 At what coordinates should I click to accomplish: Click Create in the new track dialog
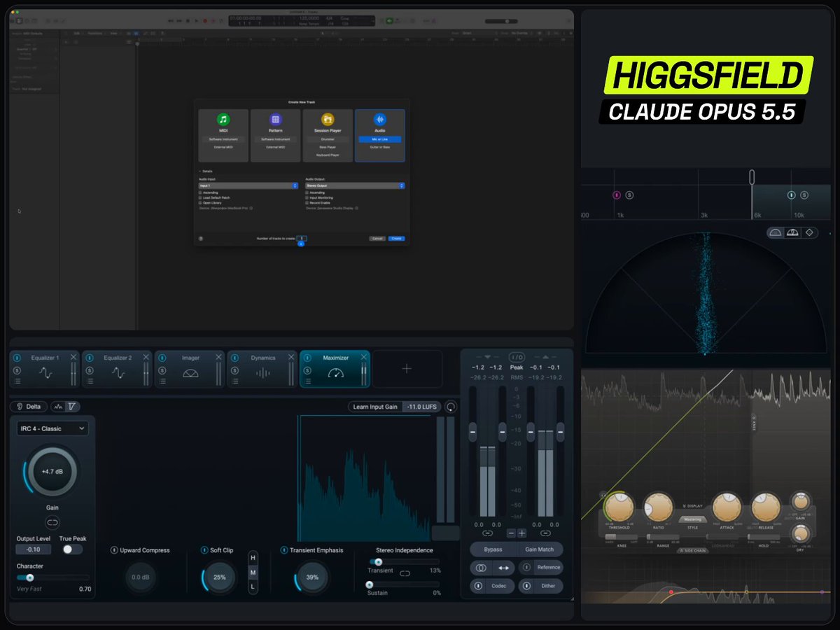coord(397,238)
